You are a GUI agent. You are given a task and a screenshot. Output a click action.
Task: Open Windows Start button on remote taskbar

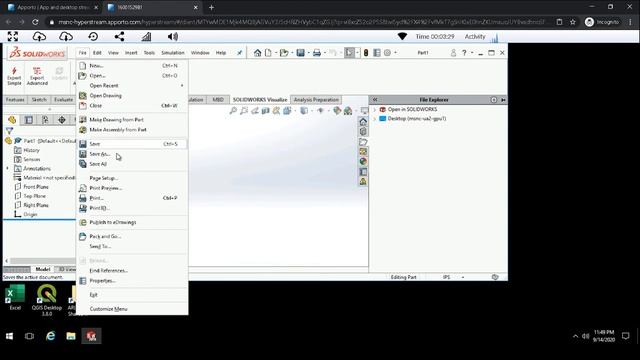pyautogui.click(x=9, y=336)
